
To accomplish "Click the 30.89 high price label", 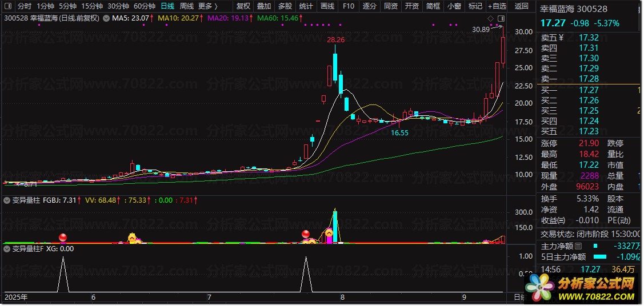I will tap(481, 29).
